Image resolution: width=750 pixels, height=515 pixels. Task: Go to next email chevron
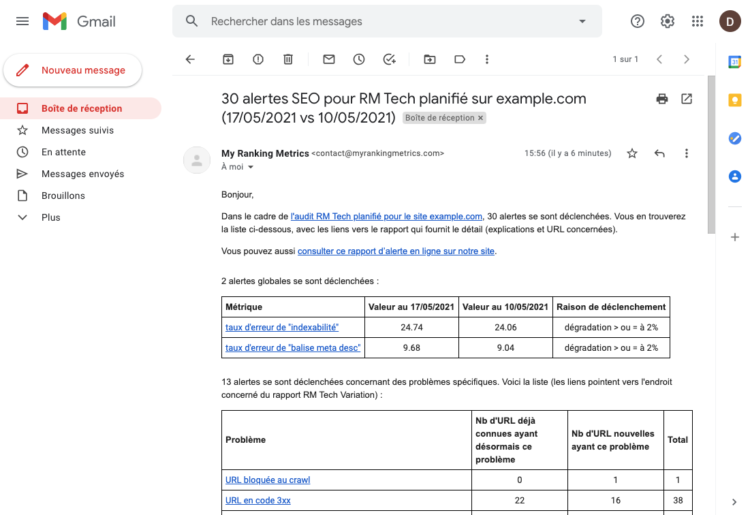686,59
